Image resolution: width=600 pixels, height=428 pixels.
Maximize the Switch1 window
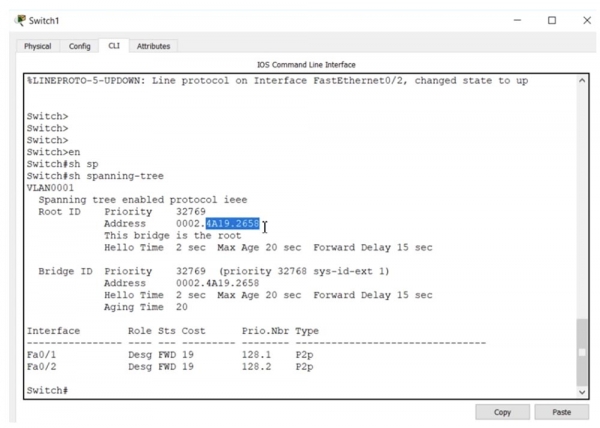551,19
